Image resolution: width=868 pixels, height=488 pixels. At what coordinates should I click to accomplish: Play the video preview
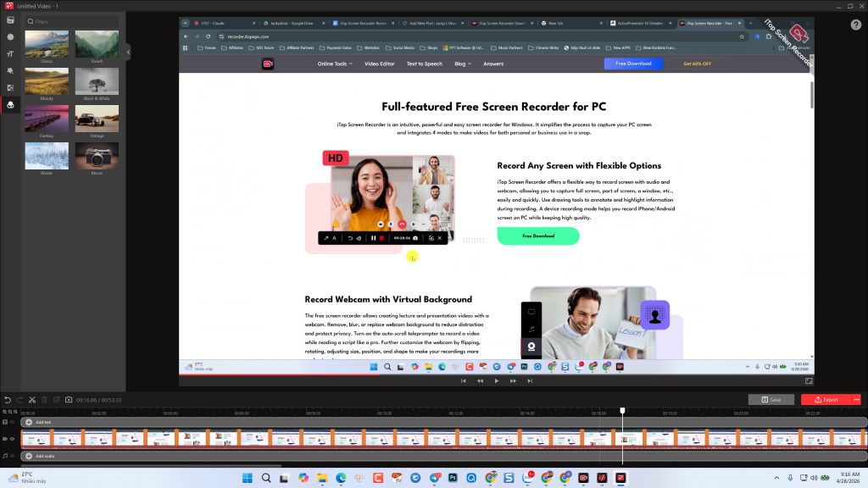(496, 381)
